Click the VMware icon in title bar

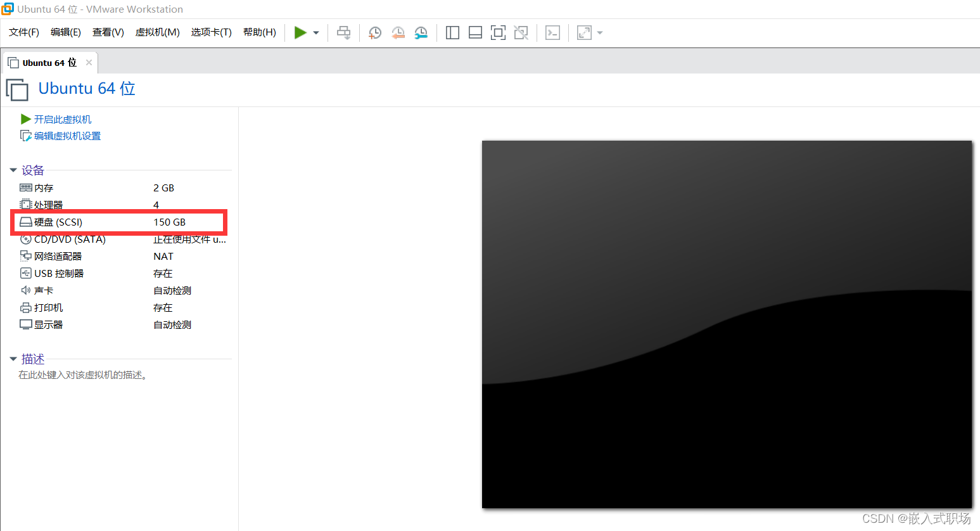pyautogui.click(x=8, y=9)
